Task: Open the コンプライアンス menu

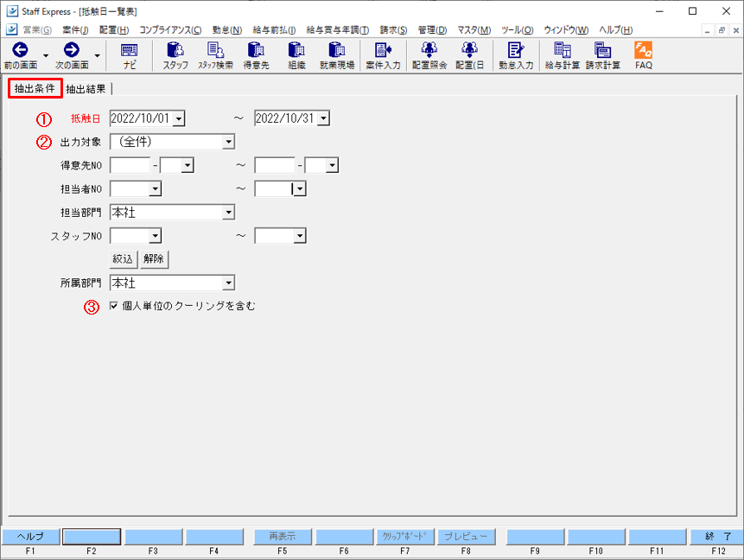Action: click(x=170, y=30)
